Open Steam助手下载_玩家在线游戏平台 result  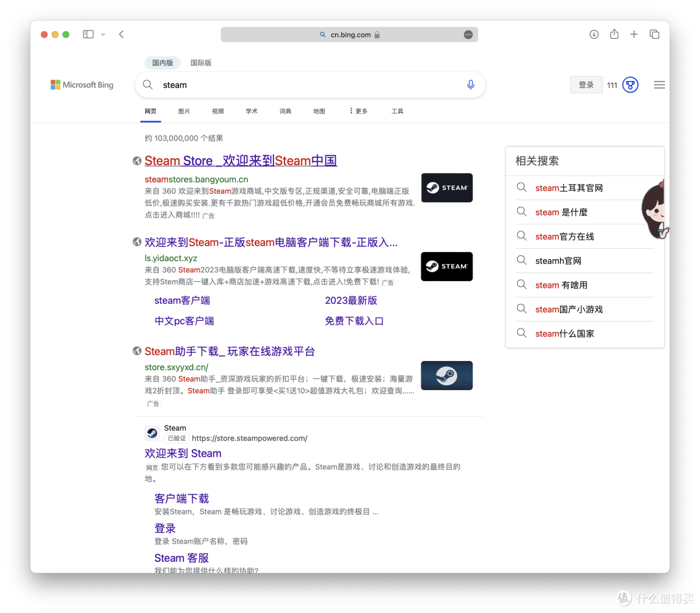(230, 351)
